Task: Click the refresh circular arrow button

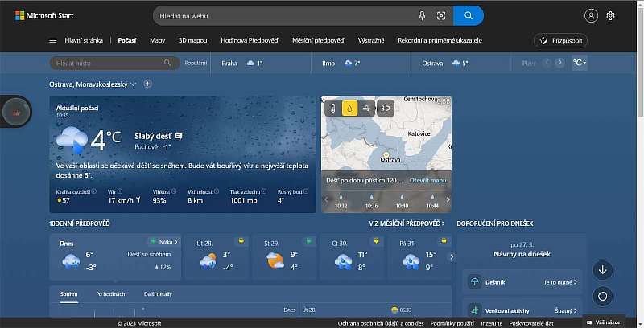Action: 603,296
